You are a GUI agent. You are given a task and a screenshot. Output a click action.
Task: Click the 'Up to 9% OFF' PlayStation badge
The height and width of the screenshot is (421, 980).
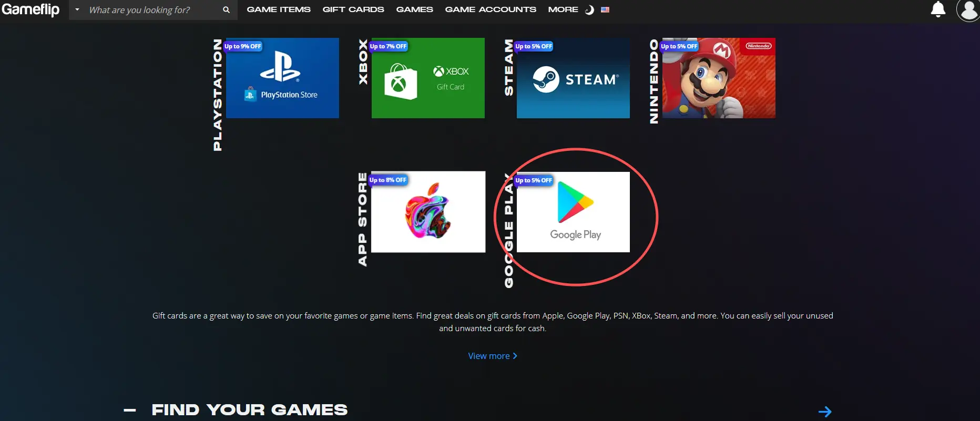click(x=243, y=46)
